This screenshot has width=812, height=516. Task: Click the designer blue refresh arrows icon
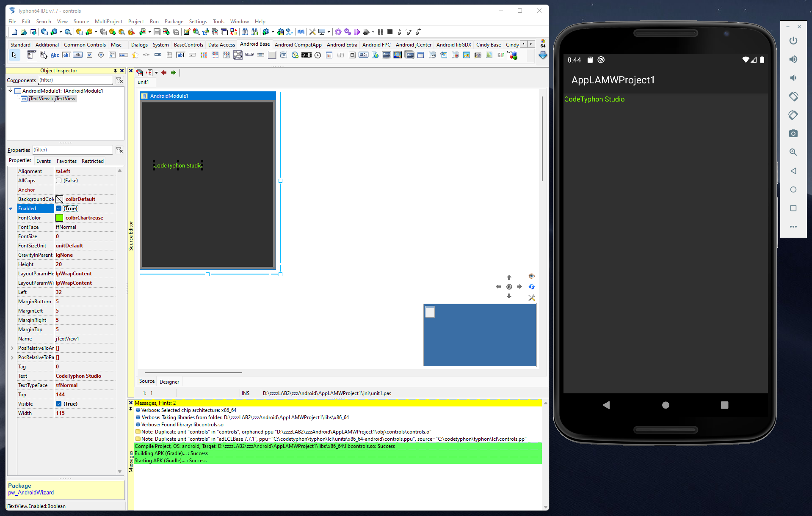click(532, 287)
